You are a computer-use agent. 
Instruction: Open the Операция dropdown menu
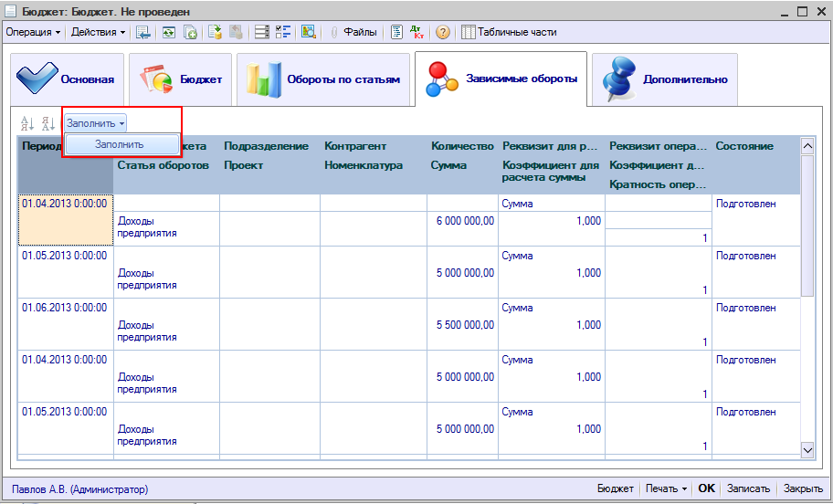pos(33,32)
